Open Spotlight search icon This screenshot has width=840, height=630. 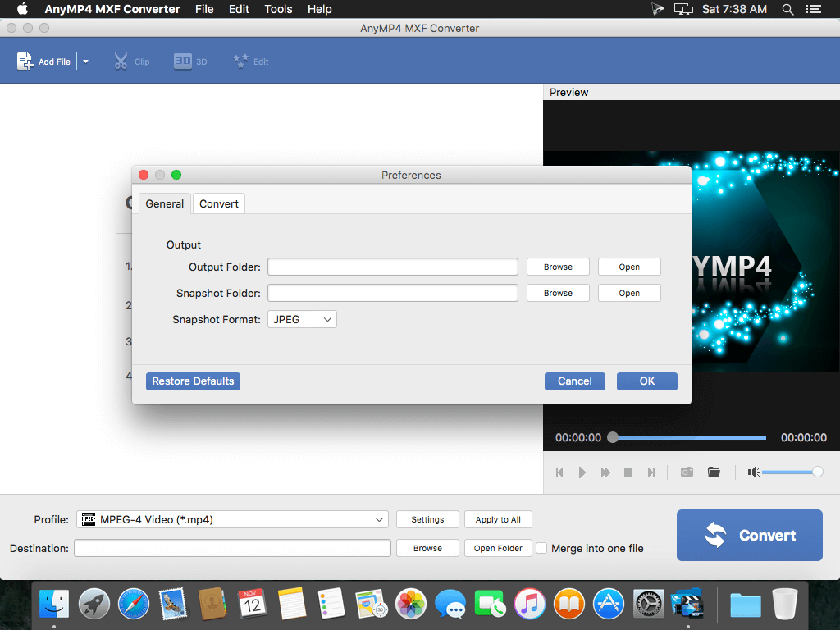[x=787, y=9]
